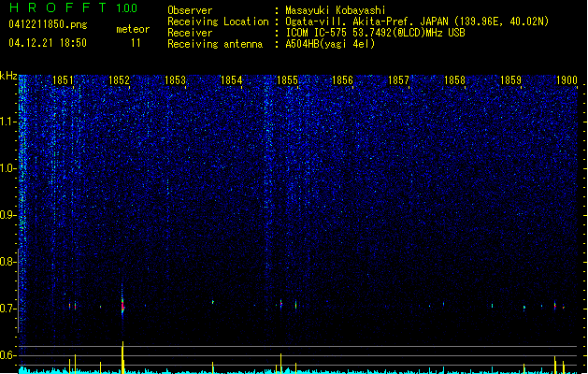Click the 1854 time marker
The width and height of the screenshot is (588, 374).
click(232, 79)
